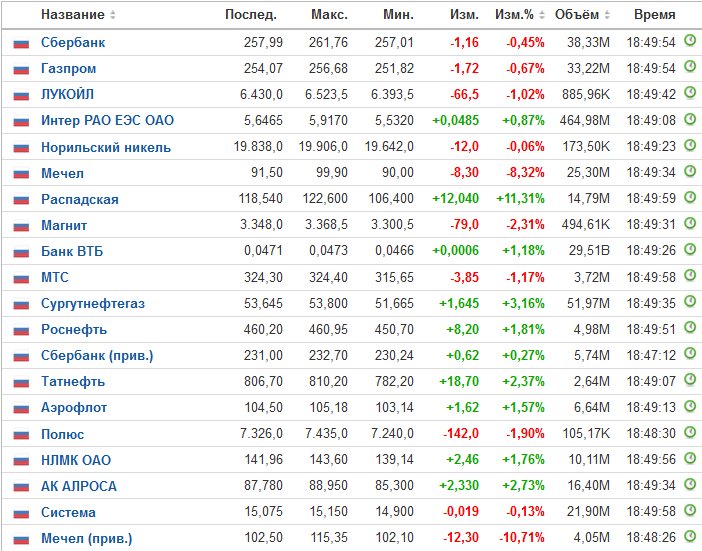Image resolution: width=702 pixels, height=551 pixels.
Task: Click the green clock icon in Газпром row
Action: coord(690,67)
